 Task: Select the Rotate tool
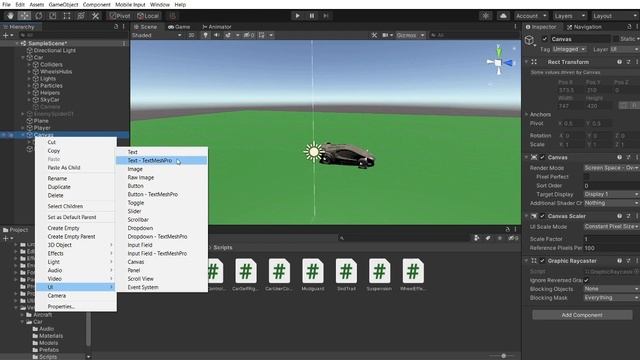coord(39,16)
